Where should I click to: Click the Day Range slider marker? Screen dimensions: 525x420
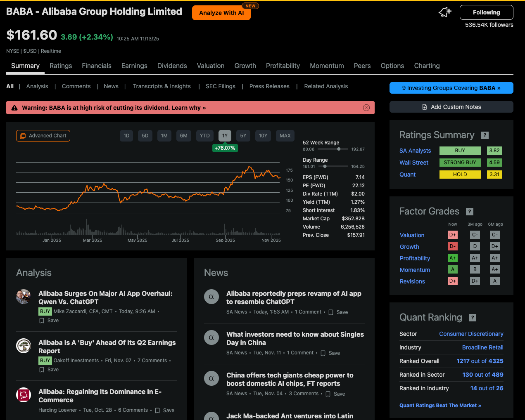tap(325, 167)
